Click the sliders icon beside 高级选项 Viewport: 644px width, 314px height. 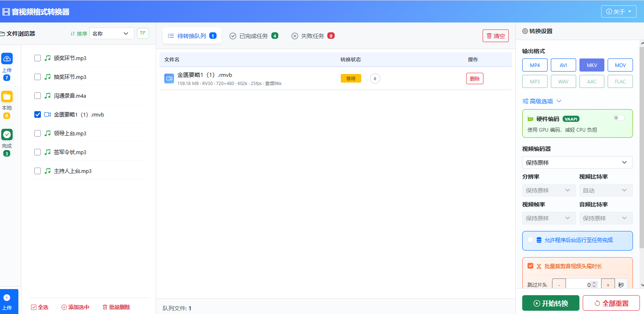[525, 101]
